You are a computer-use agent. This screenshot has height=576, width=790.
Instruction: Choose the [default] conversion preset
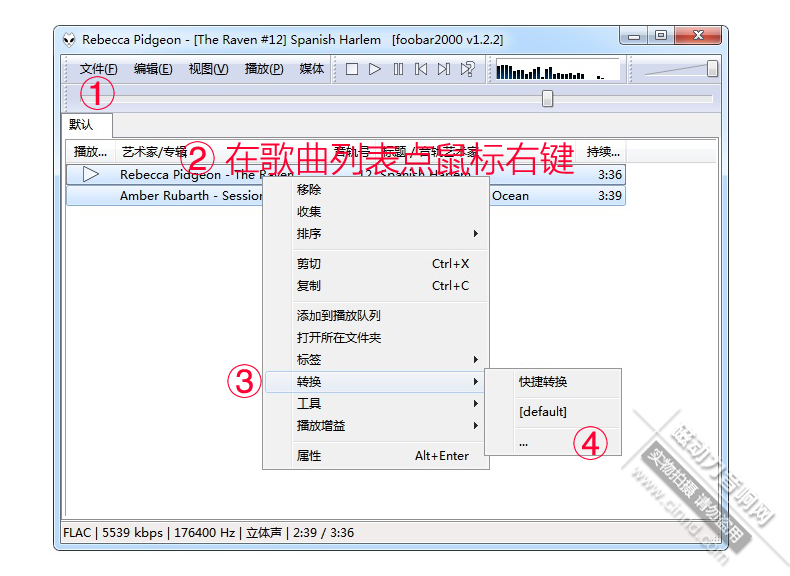(543, 412)
